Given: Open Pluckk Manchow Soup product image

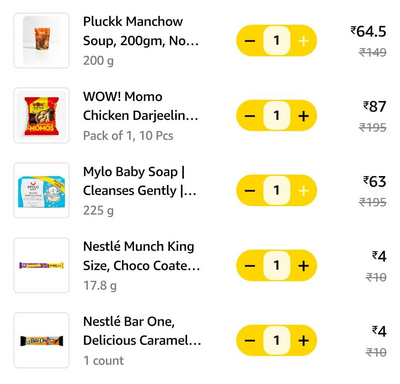Looking at the screenshot, I should [x=41, y=40].
